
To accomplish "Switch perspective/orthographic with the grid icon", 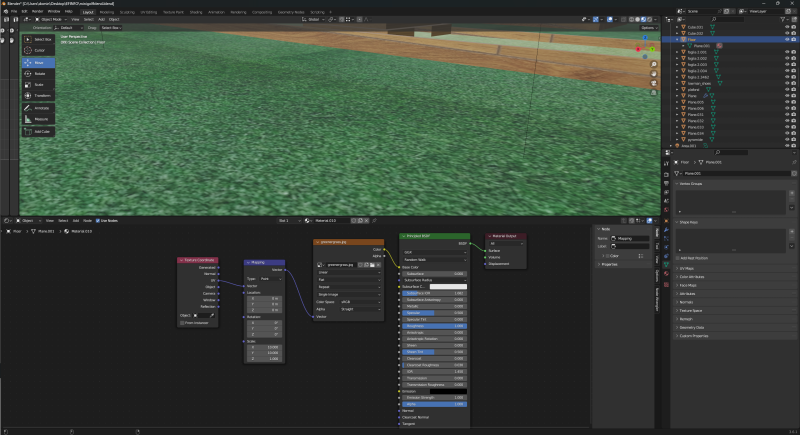I will (x=654, y=92).
